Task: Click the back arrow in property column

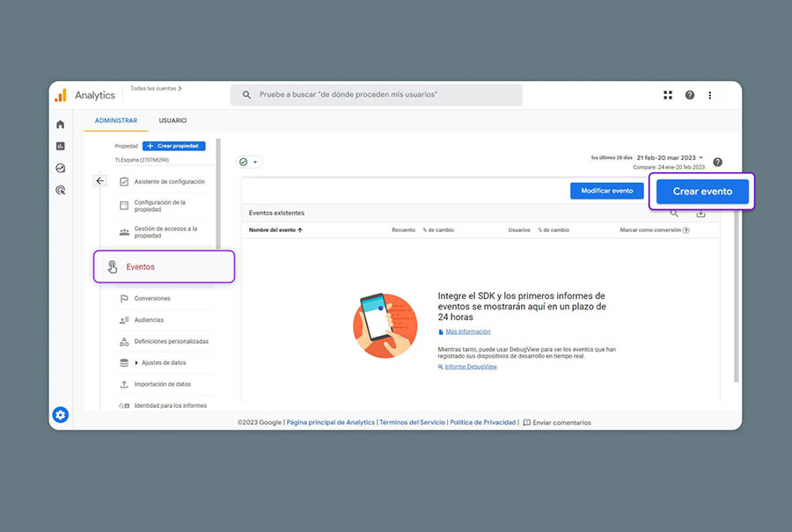Action: (100, 181)
